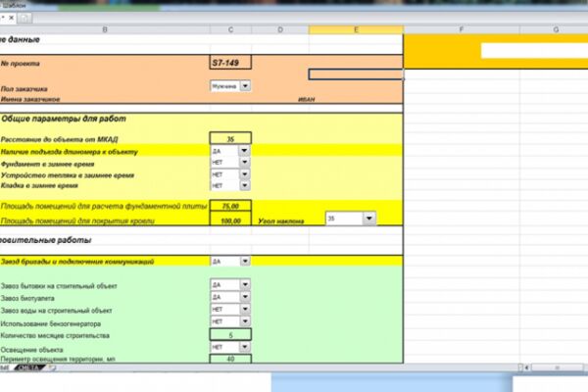Open dropdown for Кладка в зимнее время

[x=244, y=185]
